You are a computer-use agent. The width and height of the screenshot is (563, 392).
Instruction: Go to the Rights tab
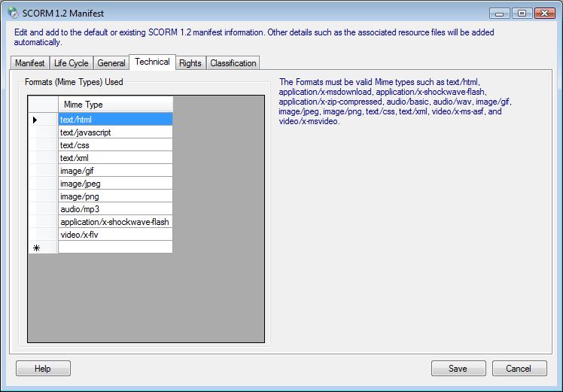point(190,63)
